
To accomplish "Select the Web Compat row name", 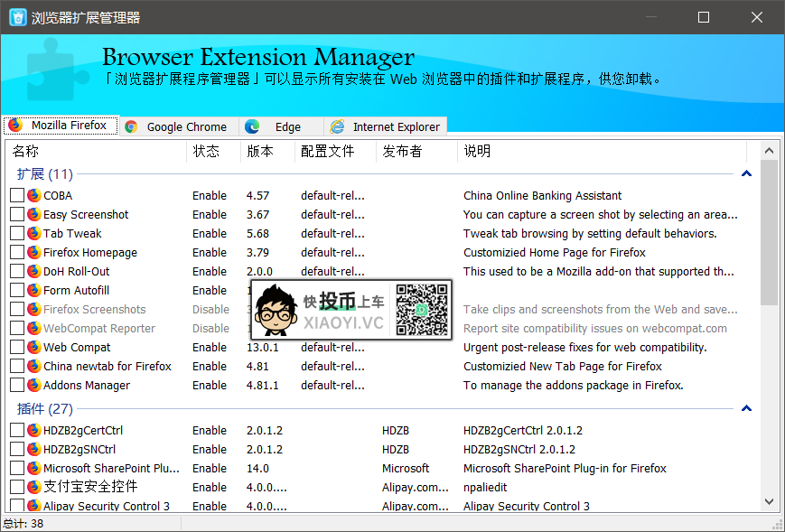I will (x=77, y=348).
